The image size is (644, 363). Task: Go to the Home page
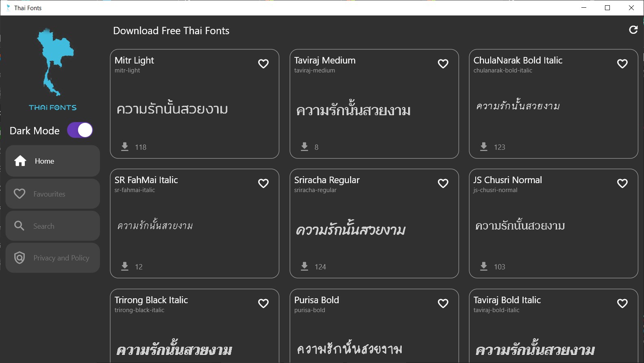pyautogui.click(x=53, y=161)
